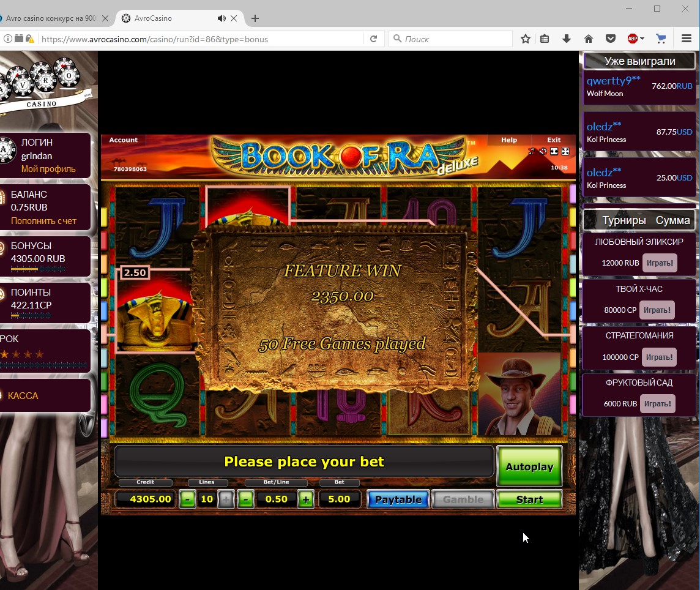The width and height of the screenshot is (700, 590).
Task: Open the Help menu in the game
Action: (509, 140)
